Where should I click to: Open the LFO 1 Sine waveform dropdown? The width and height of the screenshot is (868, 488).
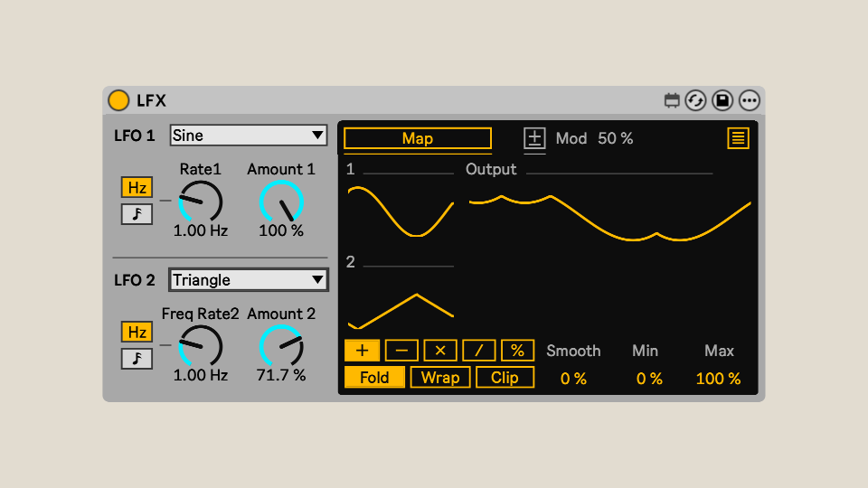[249, 136]
